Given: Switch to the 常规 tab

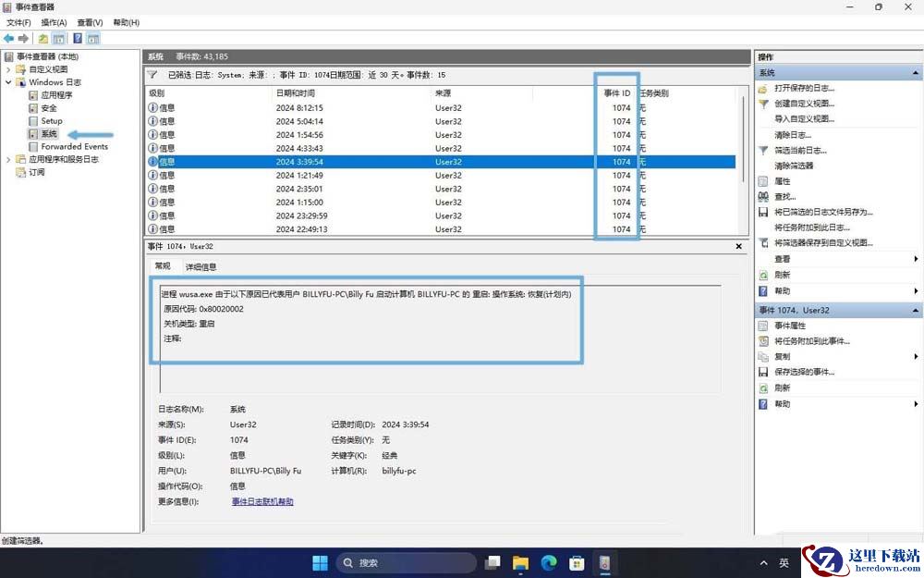Looking at the screenshot, I should tap(163, 266).
